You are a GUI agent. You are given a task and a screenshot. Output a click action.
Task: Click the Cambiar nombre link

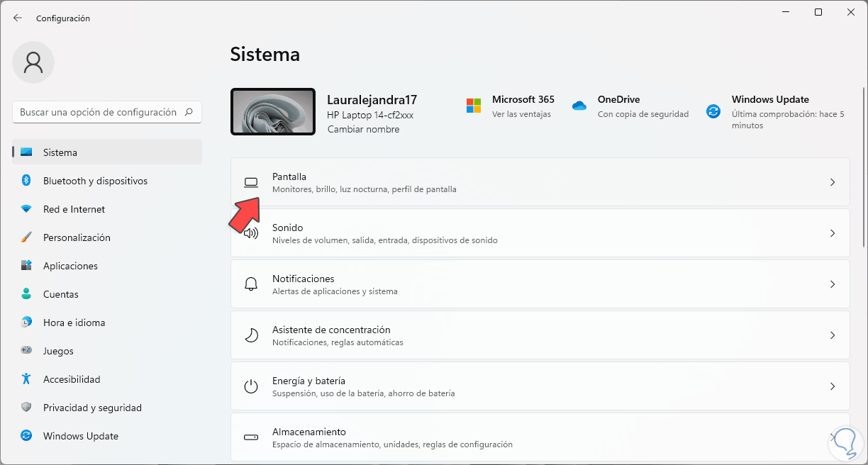pos(363,129)
